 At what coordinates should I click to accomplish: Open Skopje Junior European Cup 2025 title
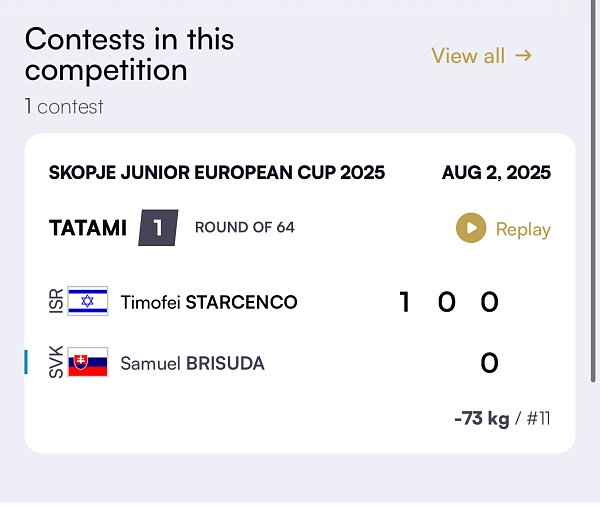pos(217,173)
